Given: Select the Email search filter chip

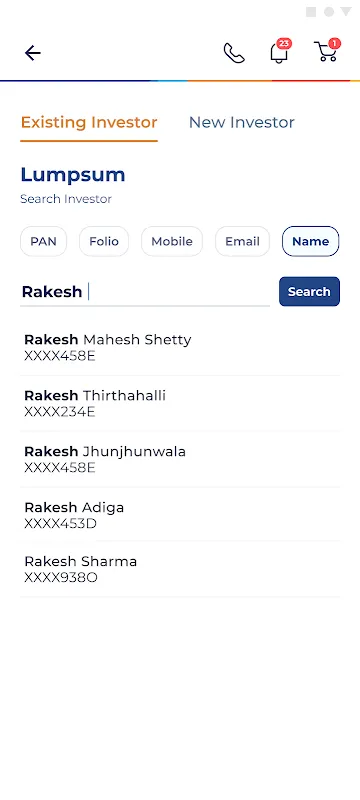Looking at the screenshot, I should [x=242, y=241].
